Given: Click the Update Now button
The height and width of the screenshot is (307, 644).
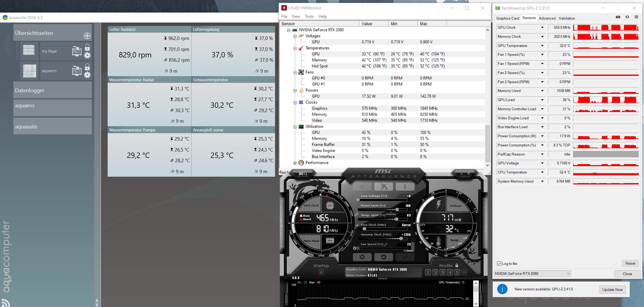Looking at the screenshot, I should click(x=612, y=290).
